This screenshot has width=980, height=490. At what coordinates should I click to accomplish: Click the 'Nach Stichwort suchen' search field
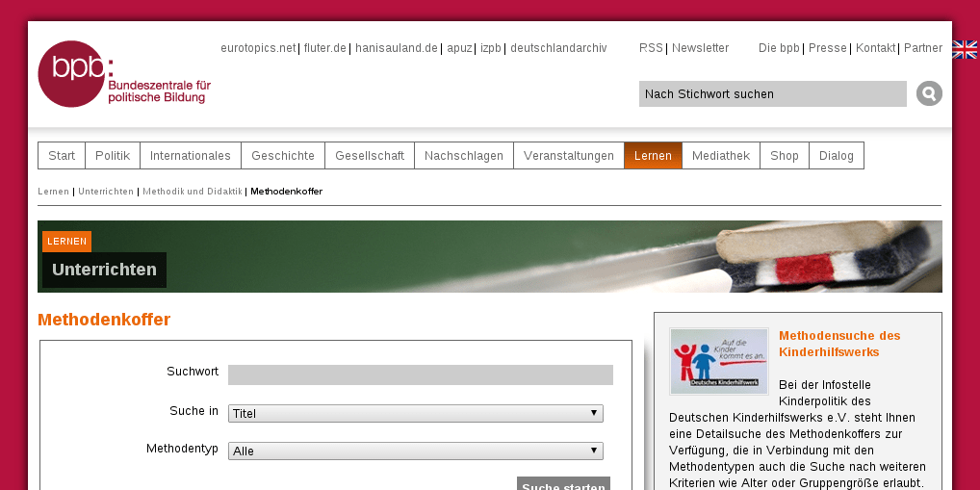(772, 93)
